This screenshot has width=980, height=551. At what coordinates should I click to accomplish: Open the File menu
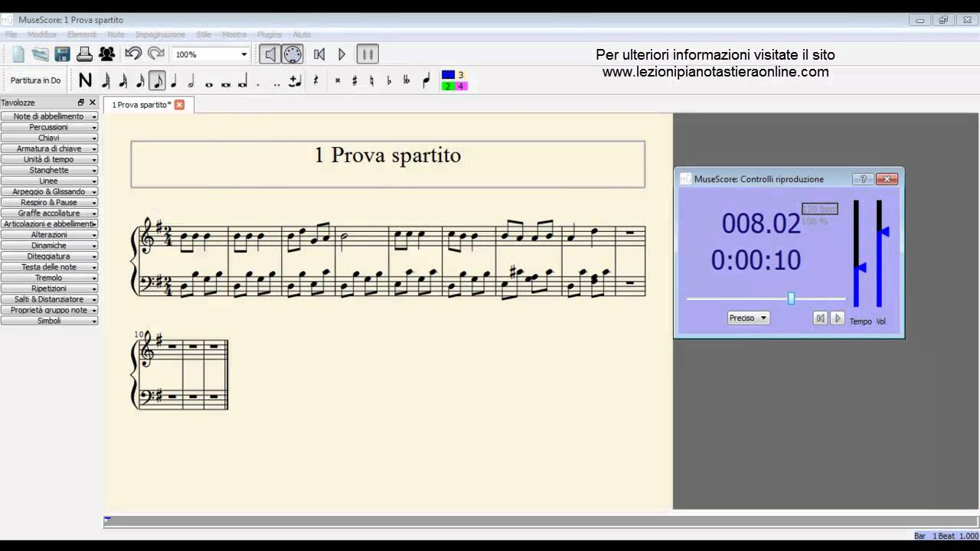(x=11, y=34)
